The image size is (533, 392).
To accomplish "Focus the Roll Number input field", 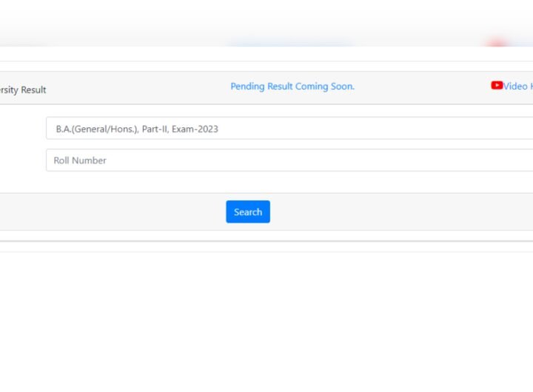I will coord(289,160).
